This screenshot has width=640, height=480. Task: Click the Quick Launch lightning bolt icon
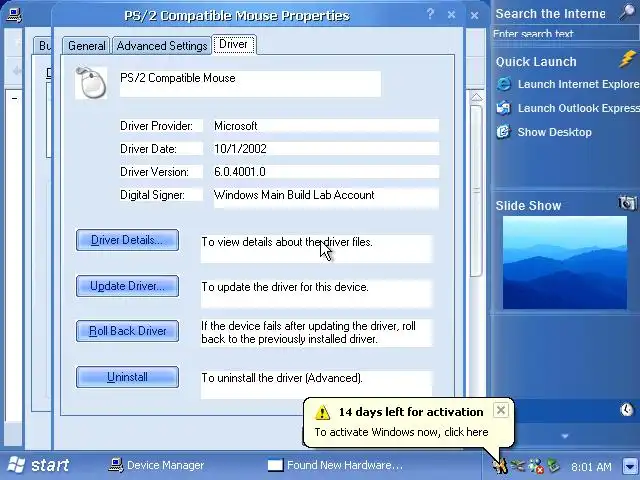[x=627, y=60]
